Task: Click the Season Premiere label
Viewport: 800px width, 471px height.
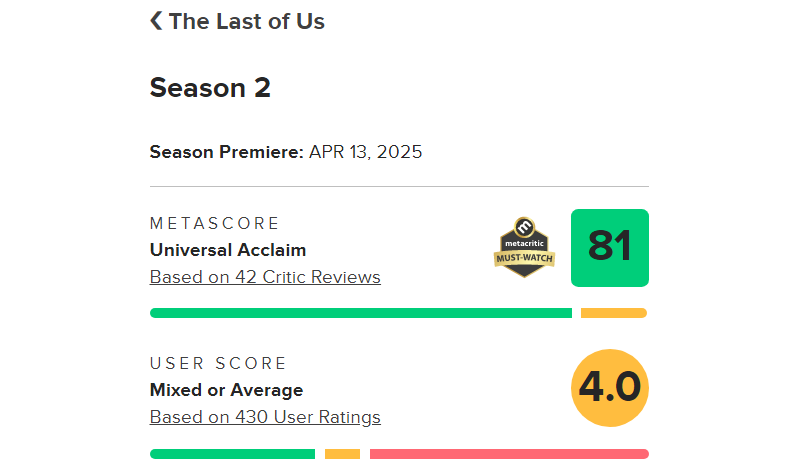Action: [x=226, y=152]
